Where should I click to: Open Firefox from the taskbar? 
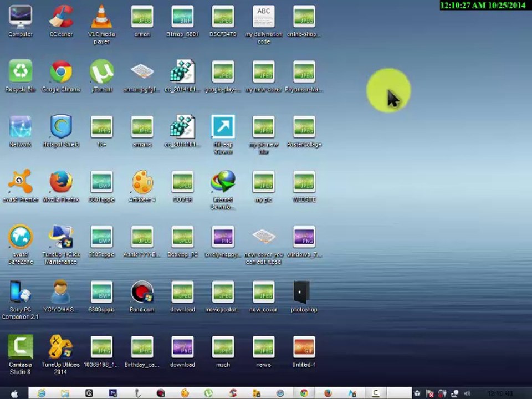pyautogui.click(x=328, y=393)
